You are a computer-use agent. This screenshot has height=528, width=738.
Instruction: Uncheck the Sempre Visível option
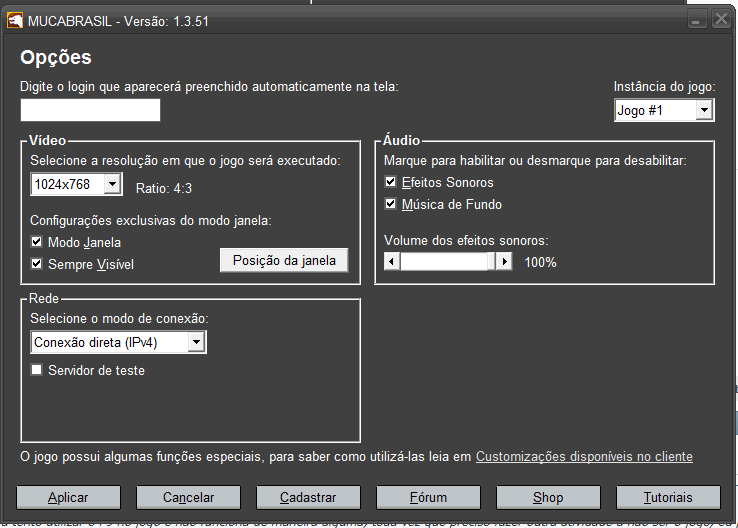coord(38,264)
